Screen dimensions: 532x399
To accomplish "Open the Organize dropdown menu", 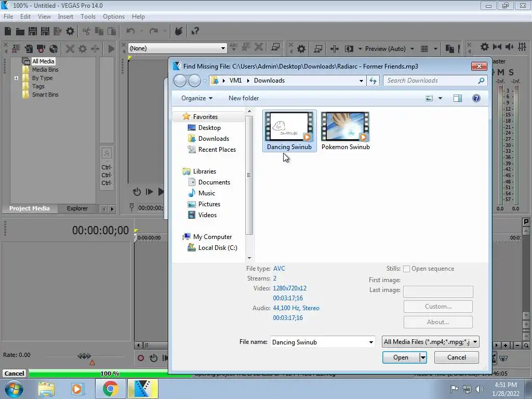I will (197, 98).
